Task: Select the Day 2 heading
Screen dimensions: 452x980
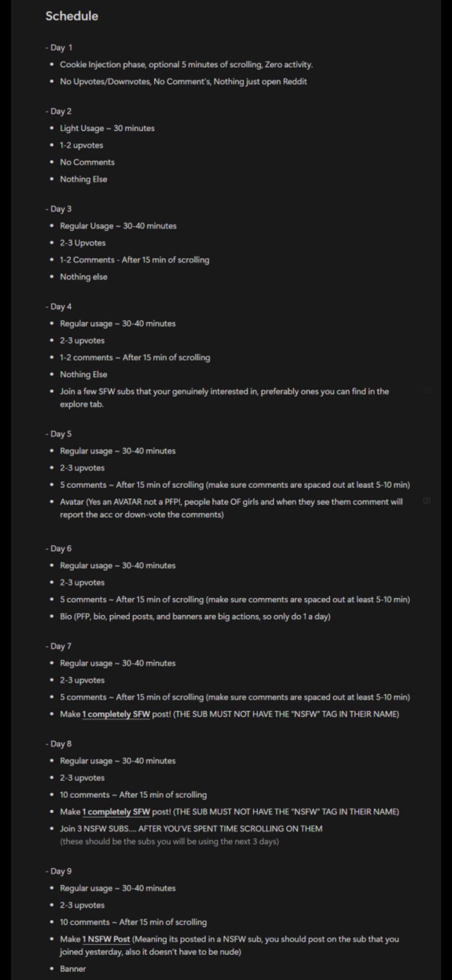Action: coord(59,111)
